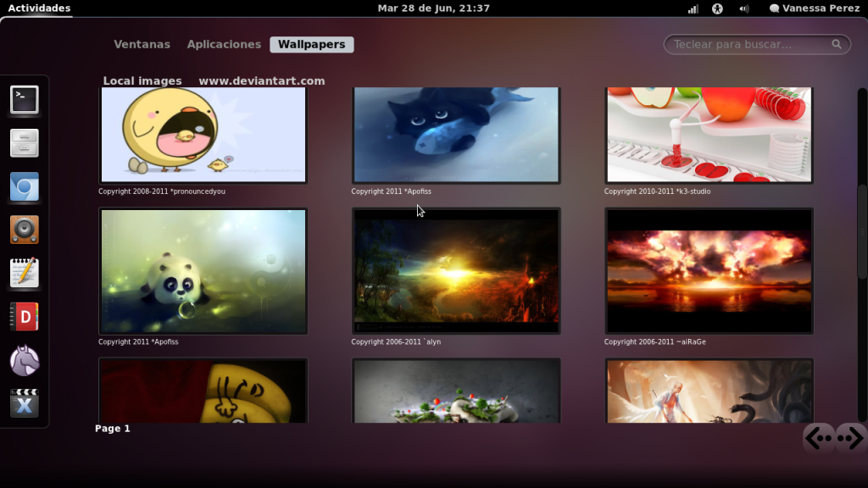The height and width of the screenshot is (488, 868).
Task: Open the red D dictionary app icon
Action: click(25, 317)
